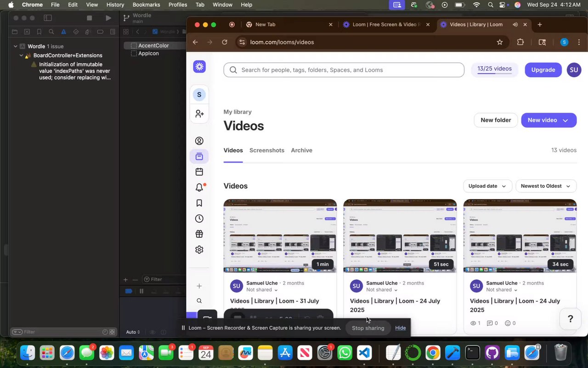
Task: Open the Meetings calendar icon in Loom sidebar
Action: [199, 172]
